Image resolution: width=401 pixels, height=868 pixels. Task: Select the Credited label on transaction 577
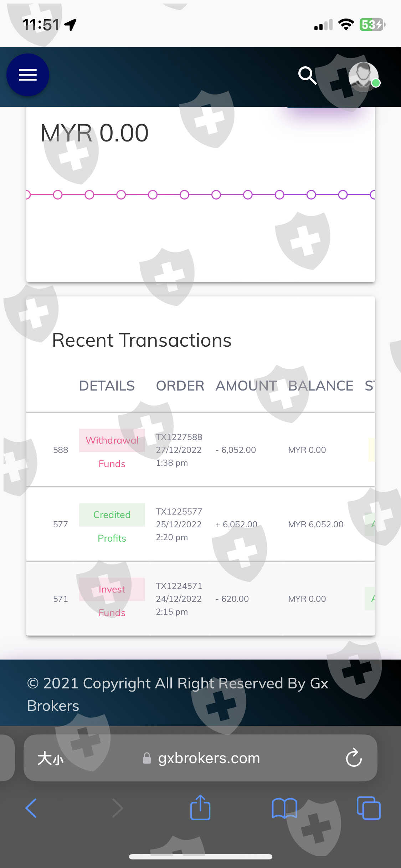(112, 515)
